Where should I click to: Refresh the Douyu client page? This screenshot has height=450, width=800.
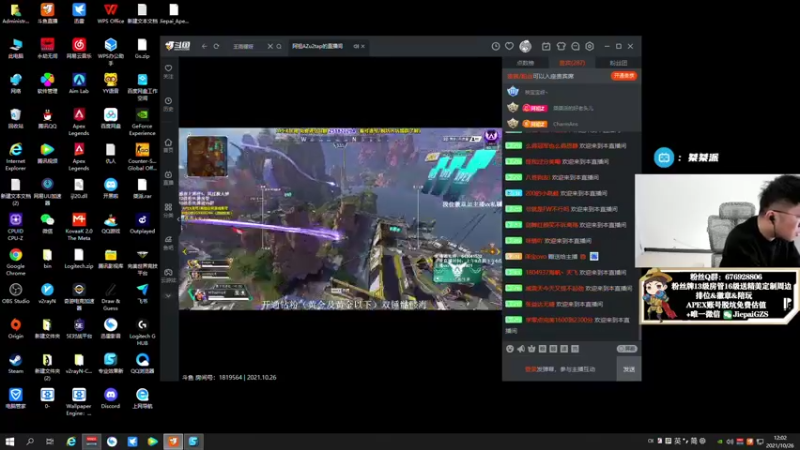click(216, 46)
